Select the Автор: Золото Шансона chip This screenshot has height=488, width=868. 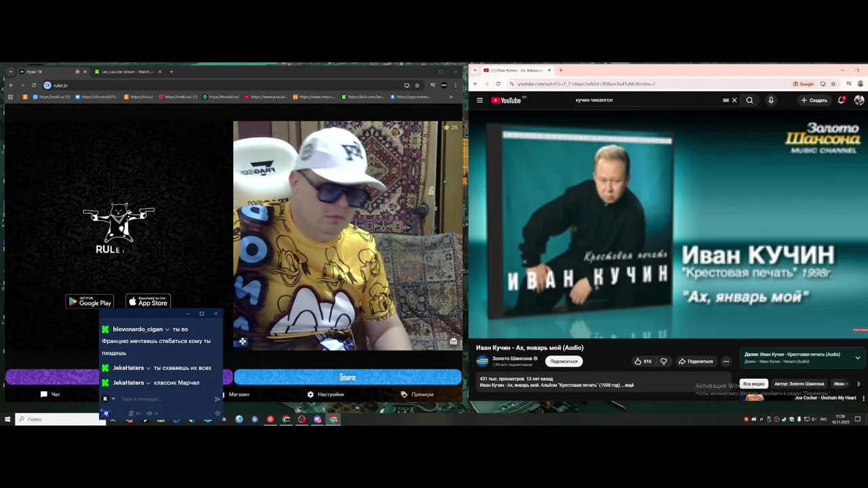(799, 384)
